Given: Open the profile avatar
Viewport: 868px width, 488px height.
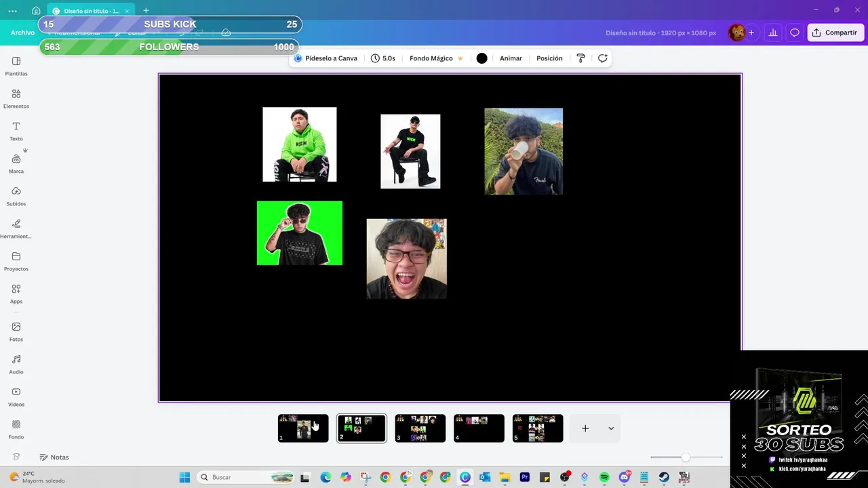Looking at the screenshot, I should pyautogui.click(x=736, y=33).
